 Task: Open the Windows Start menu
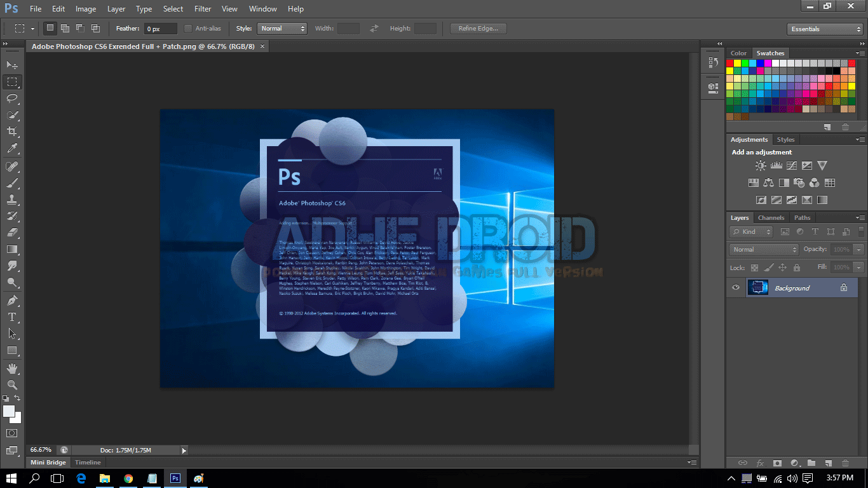[11, 478]
